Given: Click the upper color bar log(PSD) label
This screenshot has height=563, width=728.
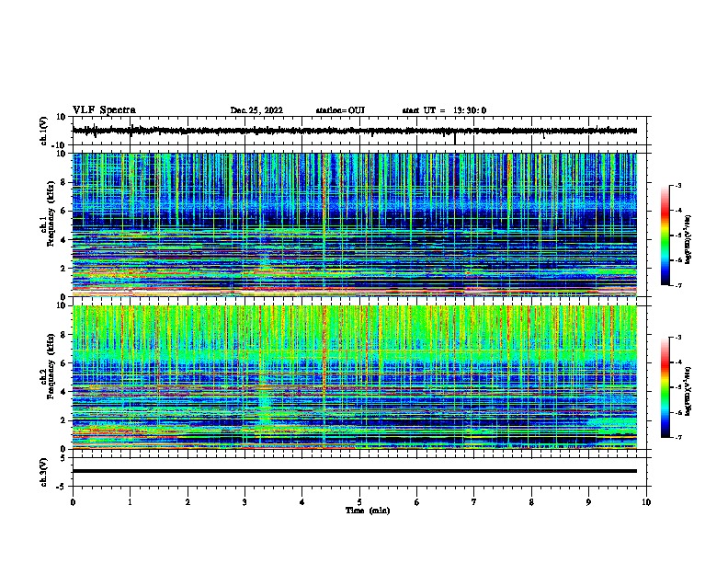Looking at the screenshot, I should [688, 239].
